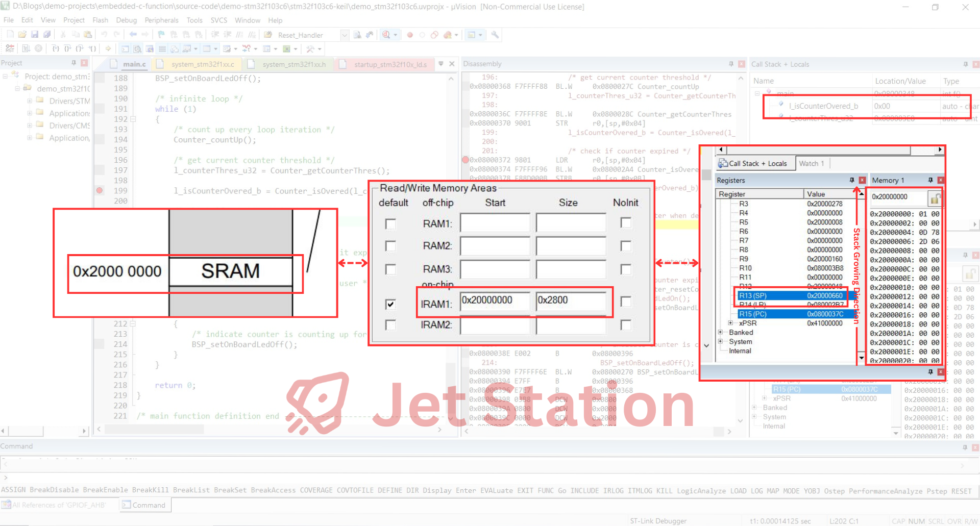Expand the xPSR register tree node

pos(730,323)
